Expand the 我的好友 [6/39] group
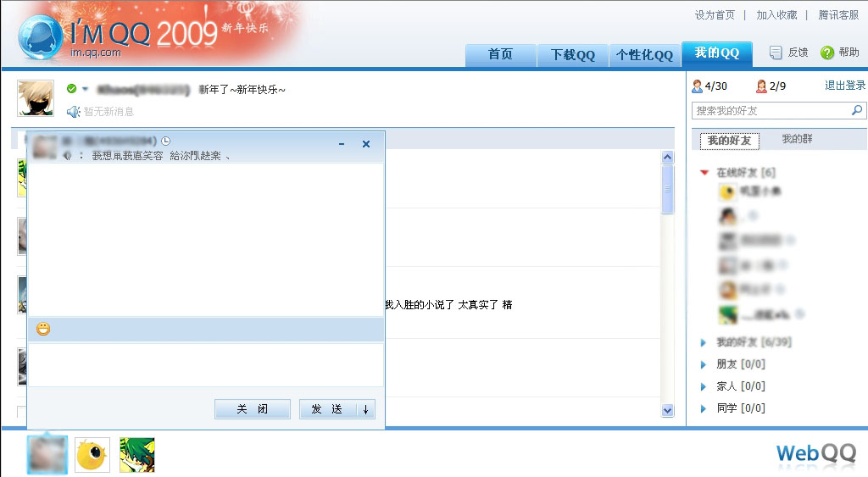 tap(703, 342)
